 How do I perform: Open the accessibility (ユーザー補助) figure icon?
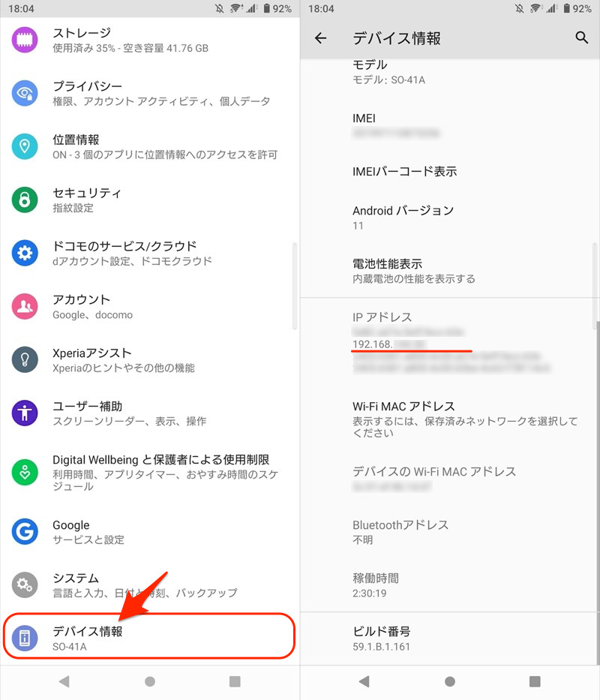pos(25,413)
